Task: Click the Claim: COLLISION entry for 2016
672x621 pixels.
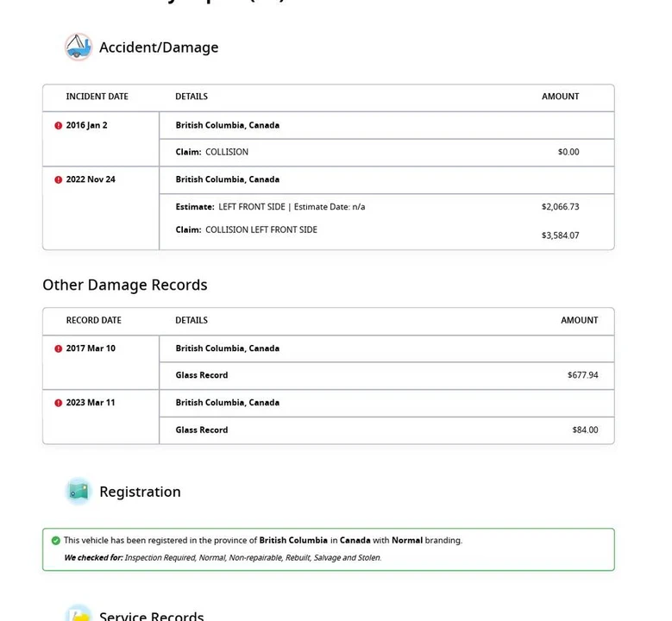Action: click(211, 152)
